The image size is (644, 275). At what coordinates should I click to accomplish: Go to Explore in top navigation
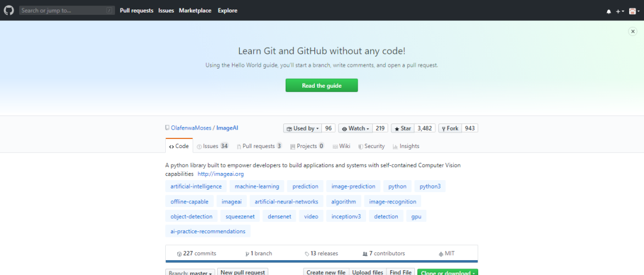pyautogui.click(x=228, y=11)
